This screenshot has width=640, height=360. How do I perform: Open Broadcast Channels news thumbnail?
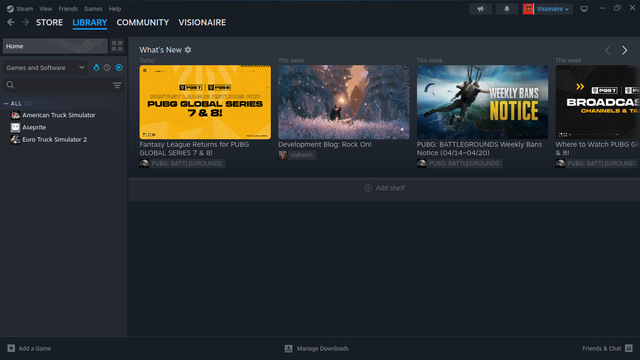pyautogui.click(x=598, y=102)
